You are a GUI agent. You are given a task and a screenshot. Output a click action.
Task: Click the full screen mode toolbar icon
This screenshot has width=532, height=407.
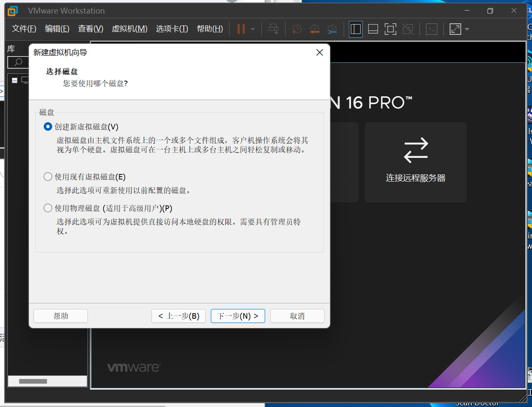[391, 29]
